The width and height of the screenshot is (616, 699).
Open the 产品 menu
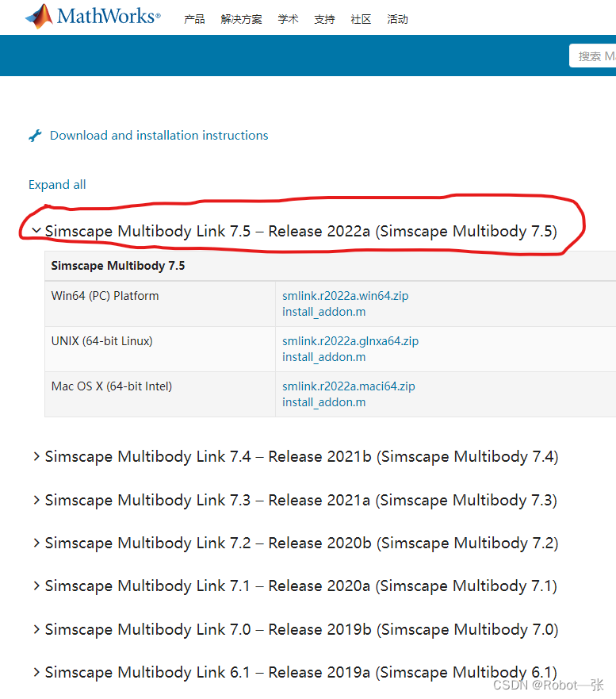(x=194, y=19)
